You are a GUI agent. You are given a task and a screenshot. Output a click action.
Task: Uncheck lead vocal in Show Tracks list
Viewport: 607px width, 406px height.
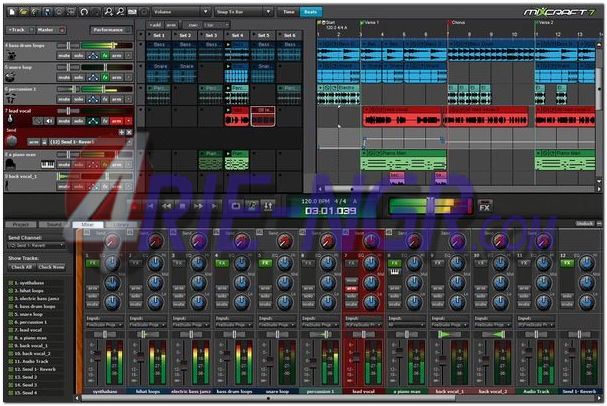11,330
